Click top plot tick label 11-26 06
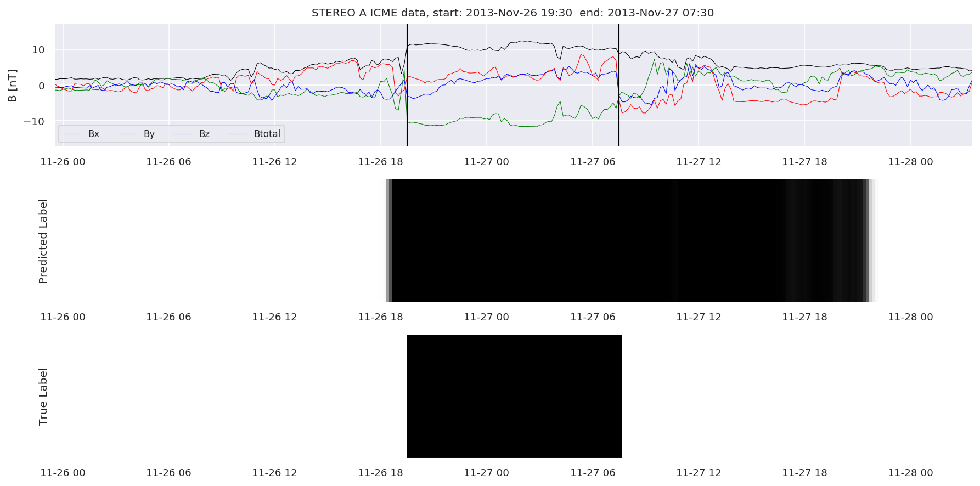Viewport: 980px width, 486px height. click(168, 162)
